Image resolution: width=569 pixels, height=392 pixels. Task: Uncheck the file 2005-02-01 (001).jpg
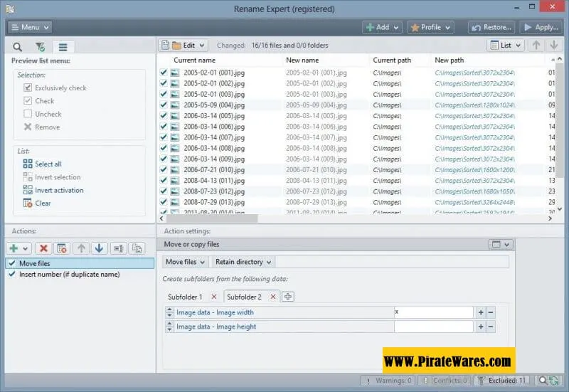pyautogui.click(x=164, y=73)
